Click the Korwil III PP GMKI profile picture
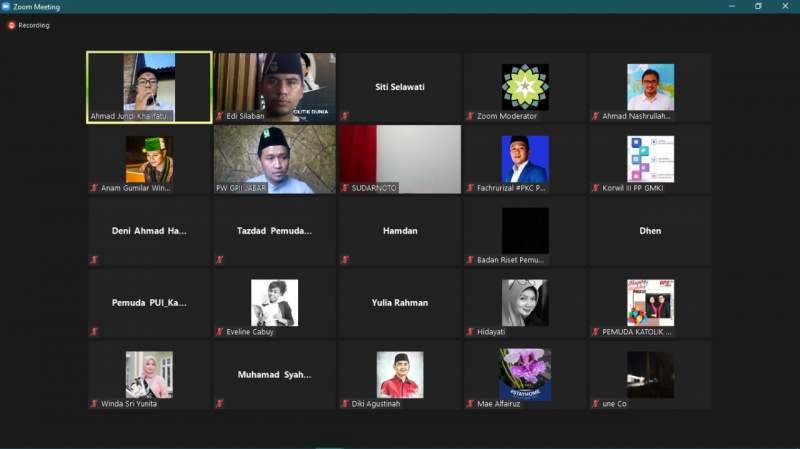 point(650,158)
